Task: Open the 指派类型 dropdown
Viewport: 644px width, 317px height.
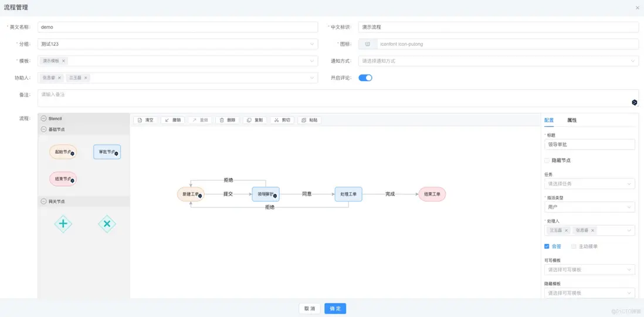Action: coord(589,207)
